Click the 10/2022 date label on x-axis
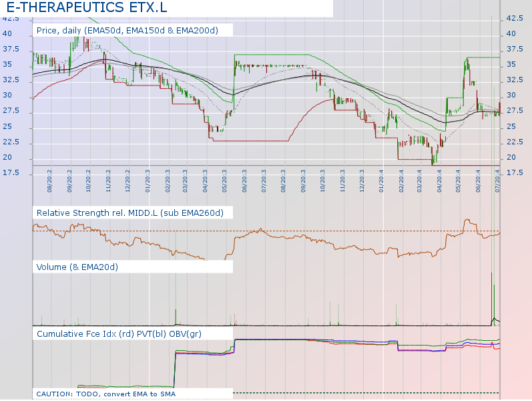This screenshot has height=401, width=532. pyautogui.click(x=88, y=181)
